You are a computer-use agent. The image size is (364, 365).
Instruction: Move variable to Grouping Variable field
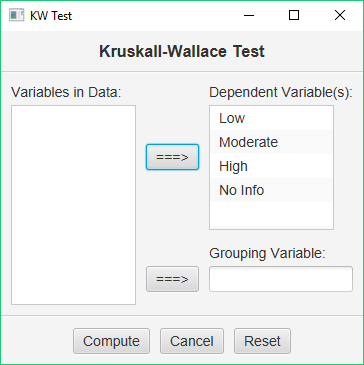[172, 279]
